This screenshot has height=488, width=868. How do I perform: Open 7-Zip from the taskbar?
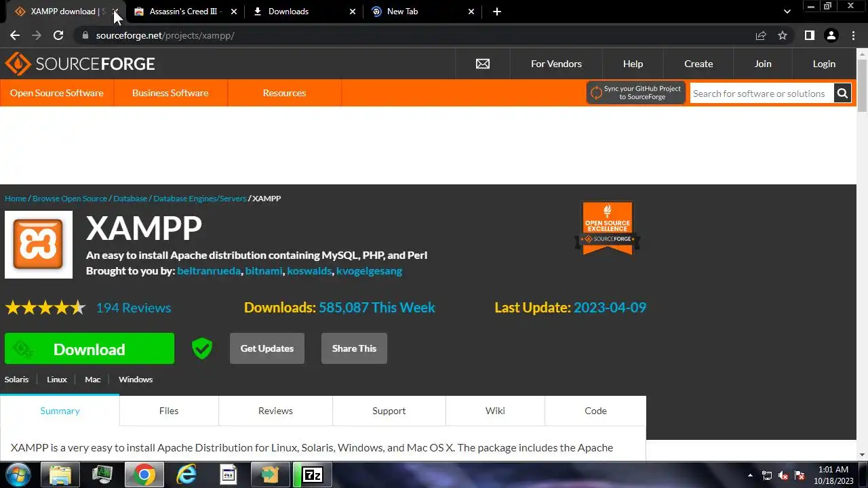click(312, 475)
